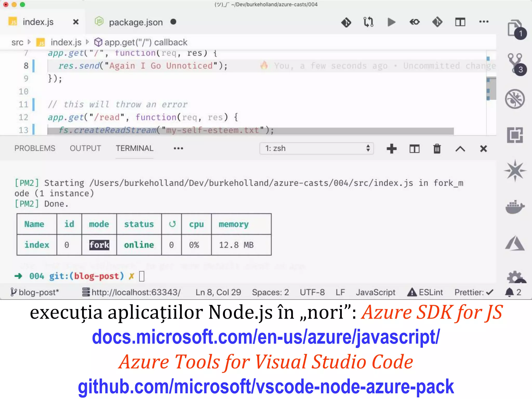Screen dimensions: 532x399
Task: Maximize terminal panel with chevron up
Action: tap(460, 149)
